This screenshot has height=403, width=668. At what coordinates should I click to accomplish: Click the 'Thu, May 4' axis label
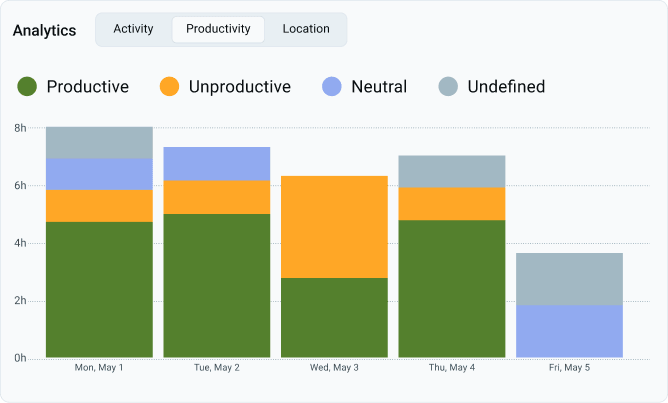coord(452,368)
